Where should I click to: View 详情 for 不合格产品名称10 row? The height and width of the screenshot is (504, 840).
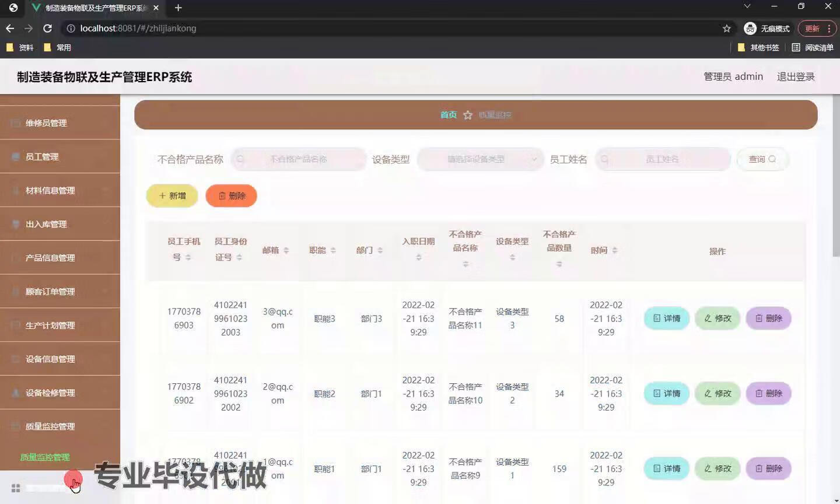[667, 394]
